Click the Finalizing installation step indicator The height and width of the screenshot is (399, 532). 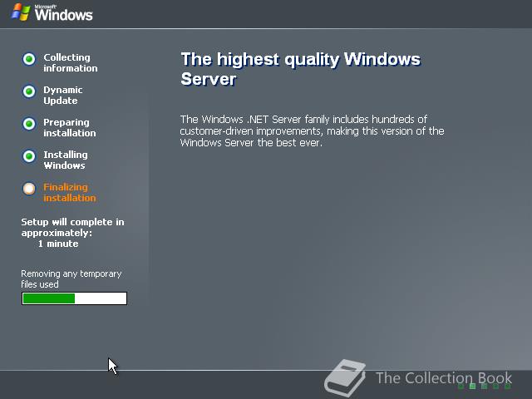29,189
